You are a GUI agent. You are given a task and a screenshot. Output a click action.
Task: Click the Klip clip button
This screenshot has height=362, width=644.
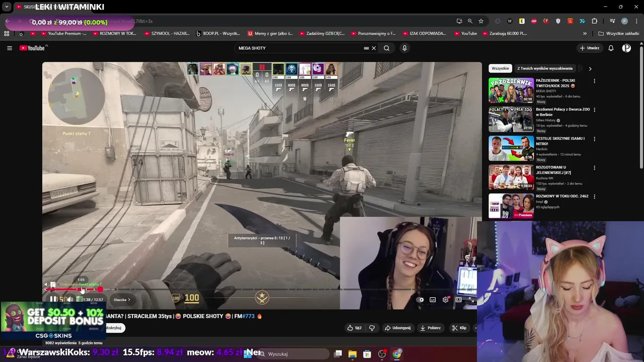click(459, 328)
